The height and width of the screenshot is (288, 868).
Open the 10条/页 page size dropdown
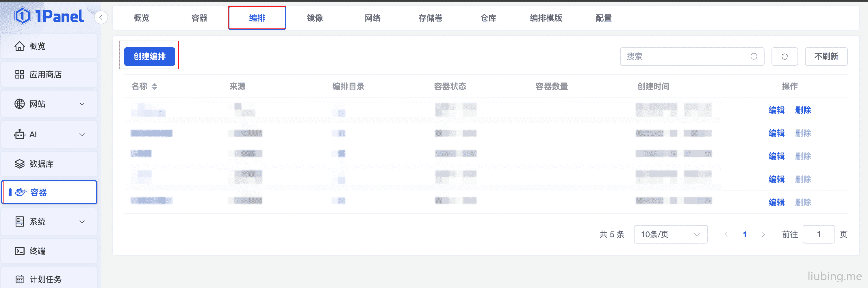coord(671,234)
